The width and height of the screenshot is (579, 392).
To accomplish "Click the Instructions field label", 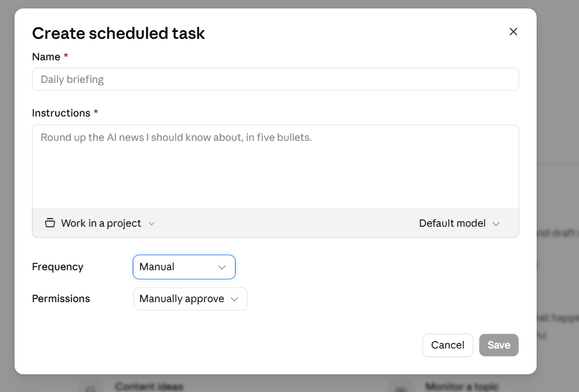I will click(61, 113).
